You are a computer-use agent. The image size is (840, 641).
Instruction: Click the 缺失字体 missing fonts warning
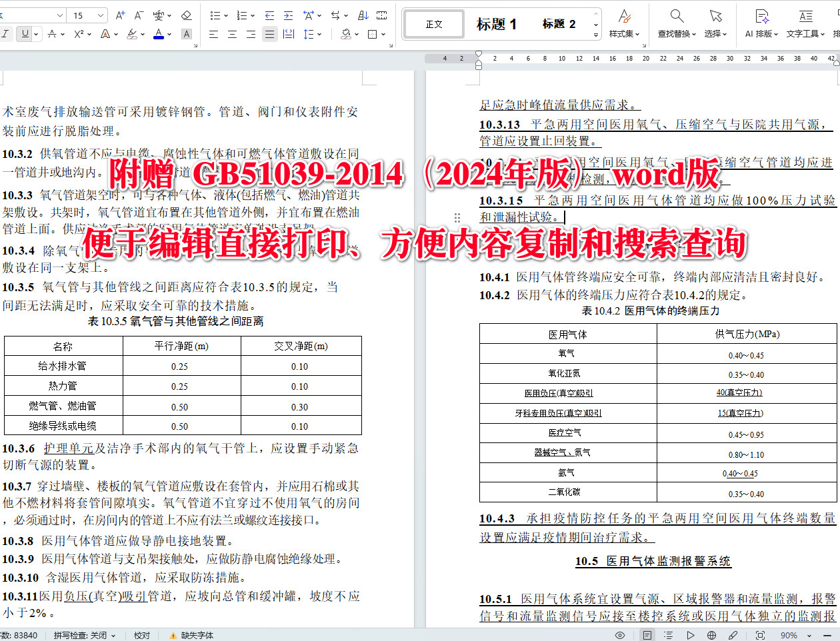click(192, 636)
